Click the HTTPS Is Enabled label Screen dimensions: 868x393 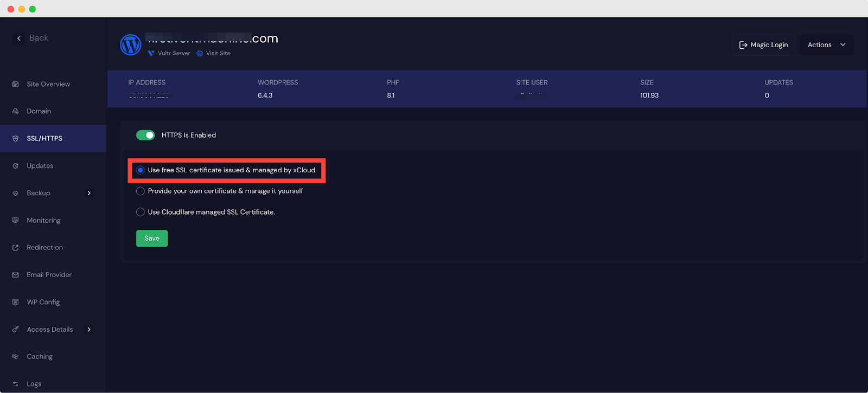189,135
